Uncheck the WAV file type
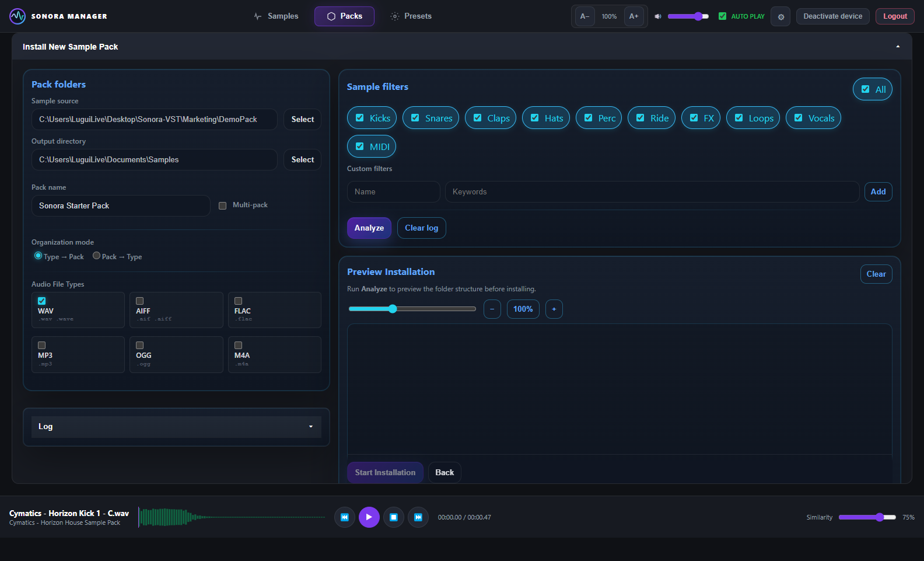 (x=42, y=301)
